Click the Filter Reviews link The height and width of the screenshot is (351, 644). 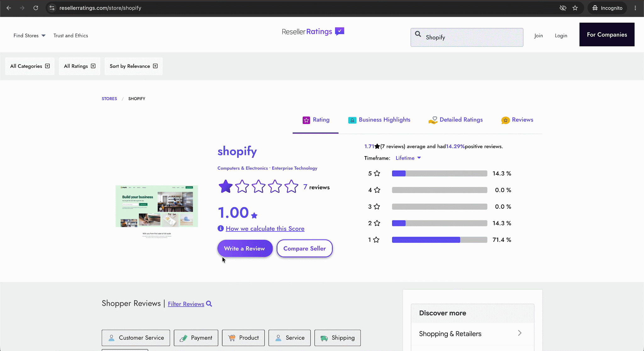(x=186, y=304)
